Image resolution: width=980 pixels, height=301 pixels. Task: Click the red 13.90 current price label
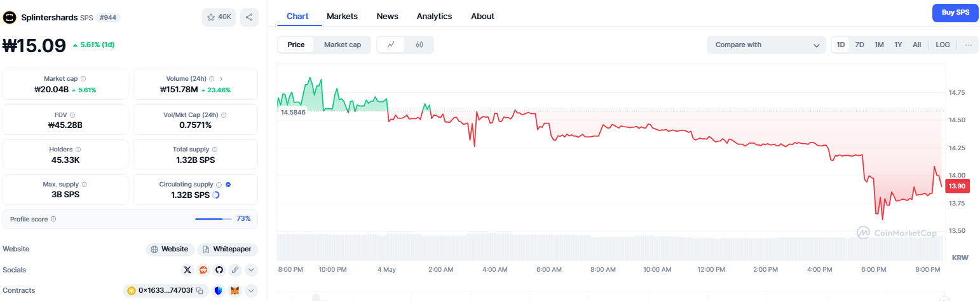coord(956,186)
